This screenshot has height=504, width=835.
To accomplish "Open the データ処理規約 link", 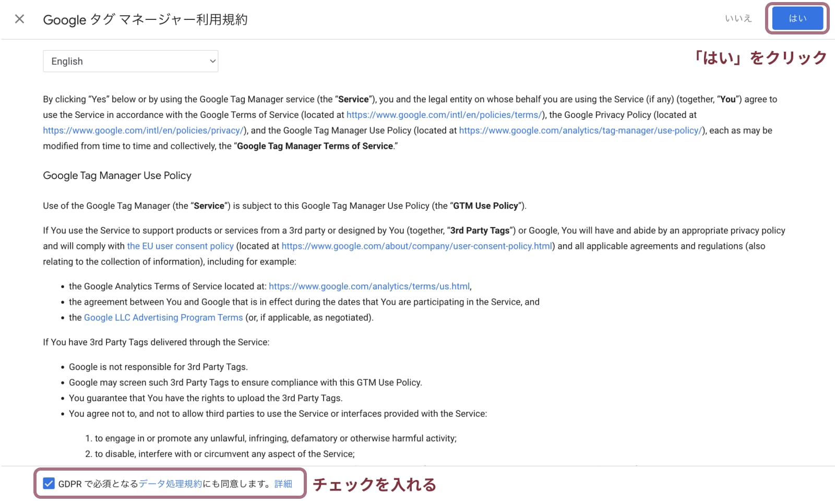I will coord(170,484).
